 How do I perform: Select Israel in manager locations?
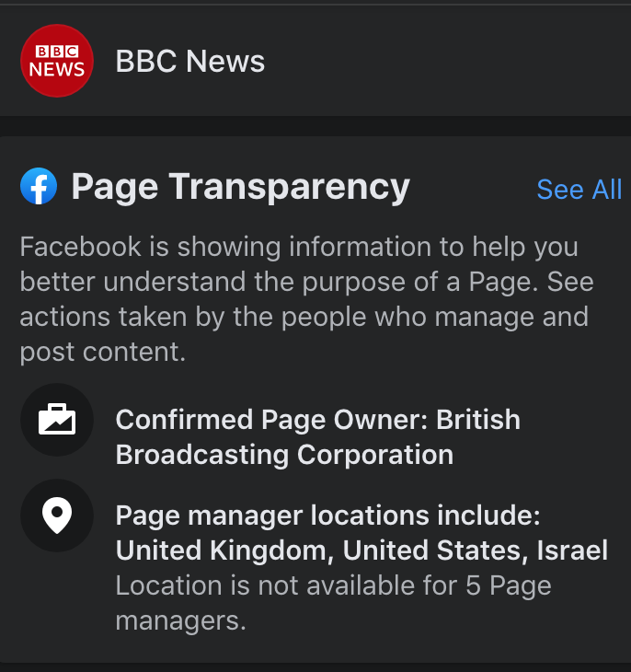(572, 550)
